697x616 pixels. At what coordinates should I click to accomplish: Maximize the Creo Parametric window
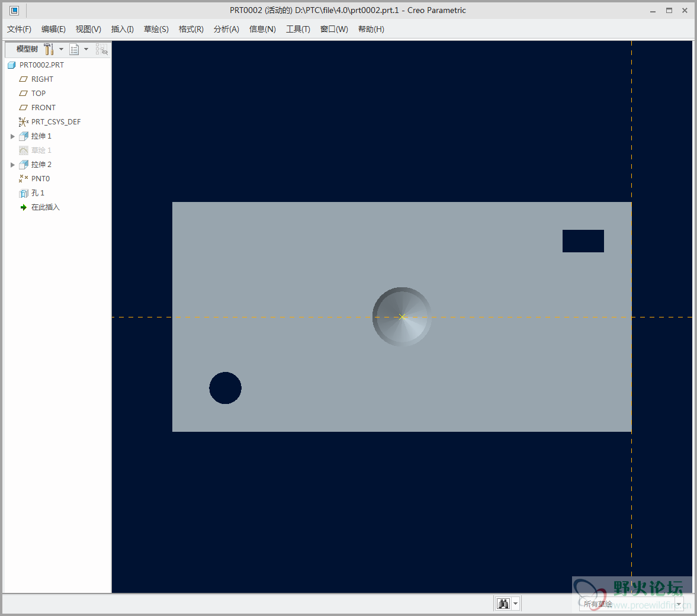click(x=669, y=11)
